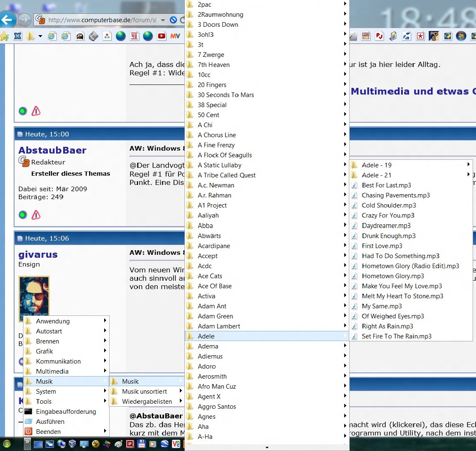Open the Beenden menu entry
This screenshot has width=476, height=451.
click(66, 432)
